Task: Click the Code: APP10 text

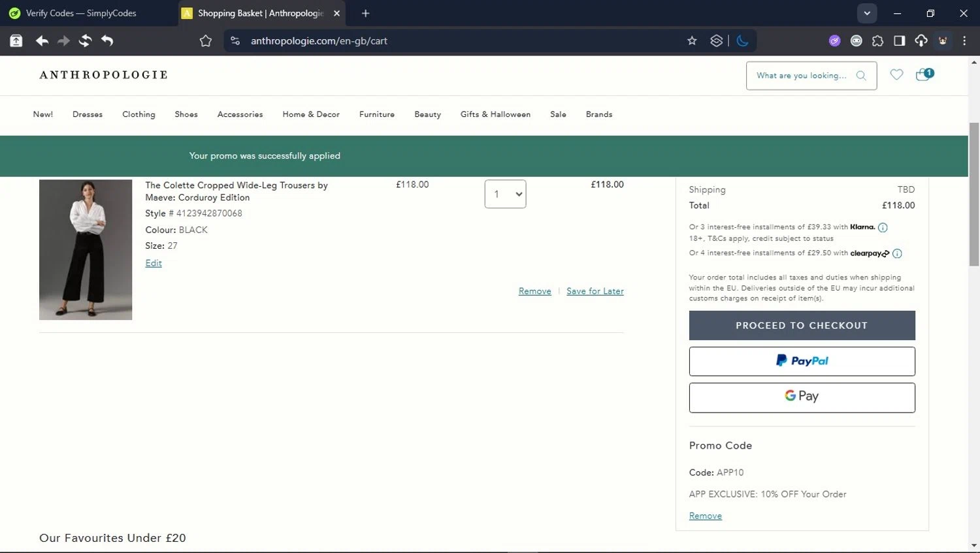Action: (716, 473)
